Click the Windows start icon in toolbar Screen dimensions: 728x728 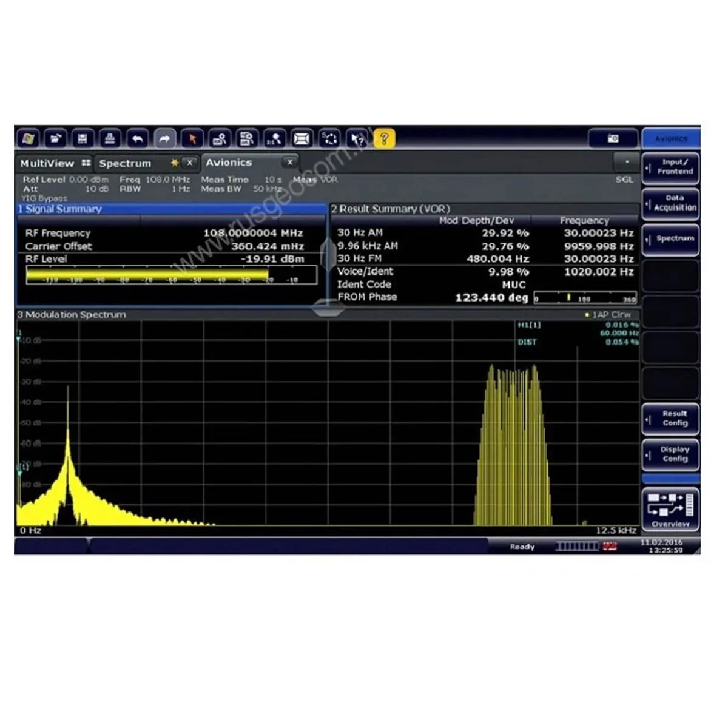pyautogui.click(x=28, y=139)
